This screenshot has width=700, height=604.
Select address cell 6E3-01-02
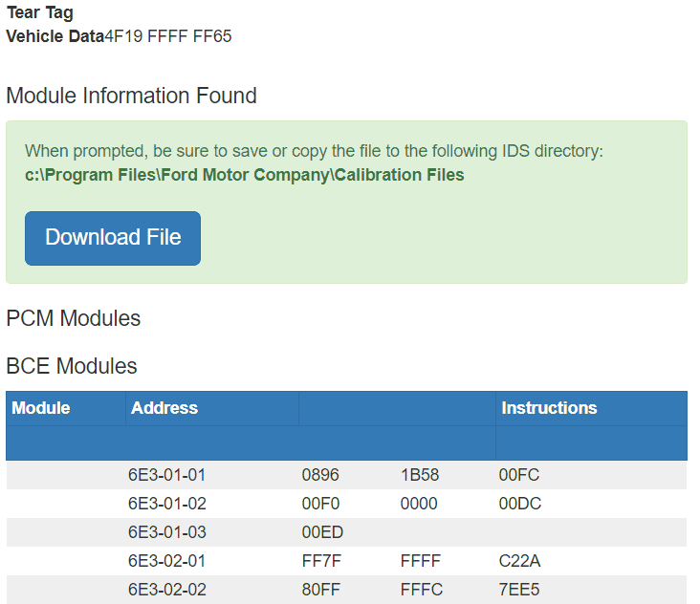[x=166, y=504]
